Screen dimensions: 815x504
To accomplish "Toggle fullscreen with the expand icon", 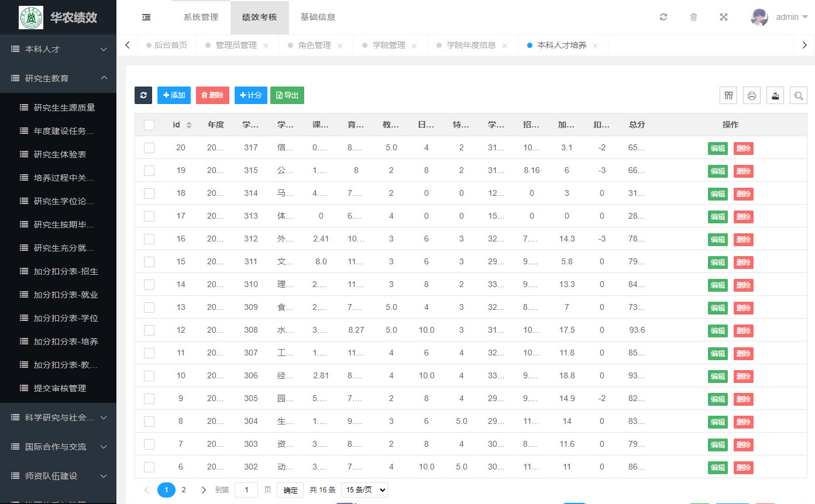I will tap(724, 18).
